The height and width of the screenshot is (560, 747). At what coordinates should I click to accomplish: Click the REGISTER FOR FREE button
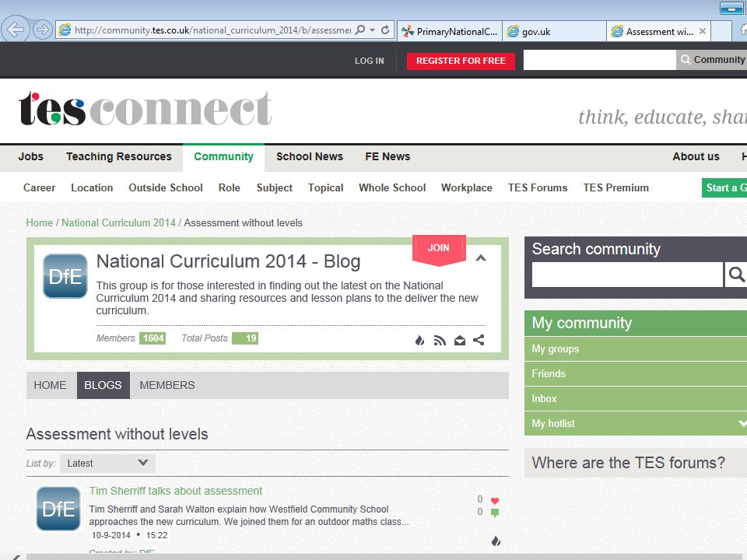click(x=461, y=61)
